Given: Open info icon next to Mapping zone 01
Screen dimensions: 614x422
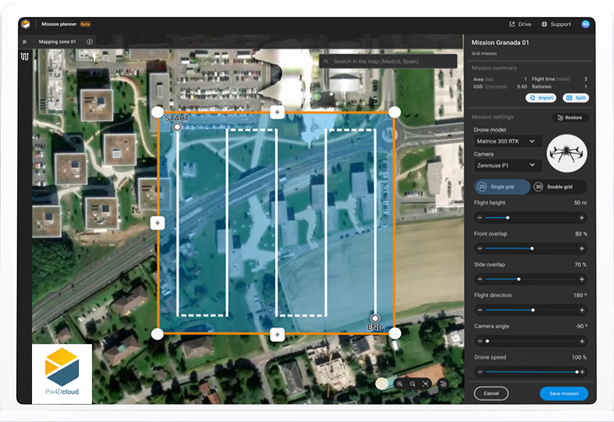Looking at the screenshot, I should tap(89, 42).
